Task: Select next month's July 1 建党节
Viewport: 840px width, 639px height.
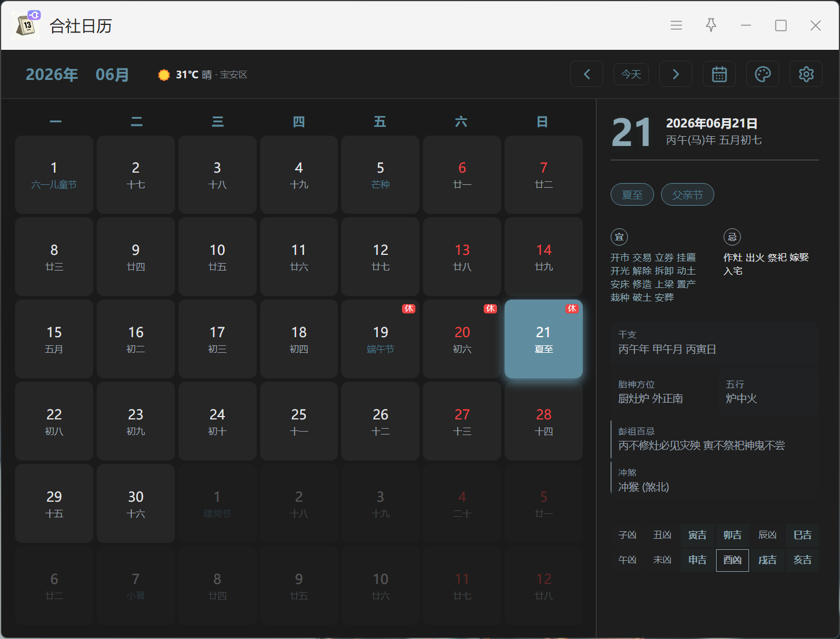Action: point(217,504)
